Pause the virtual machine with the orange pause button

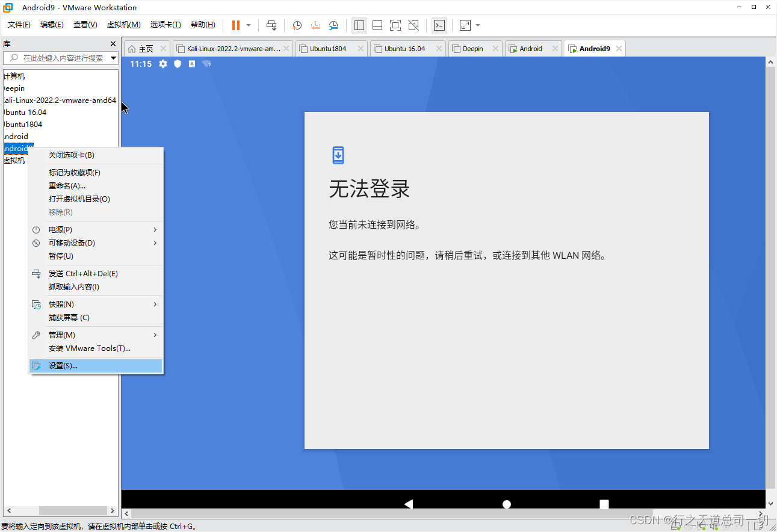pos(235,25)
